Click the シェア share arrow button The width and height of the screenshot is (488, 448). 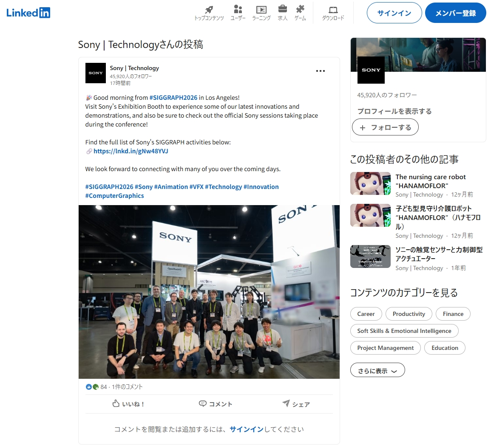click(x=296, y=404)
